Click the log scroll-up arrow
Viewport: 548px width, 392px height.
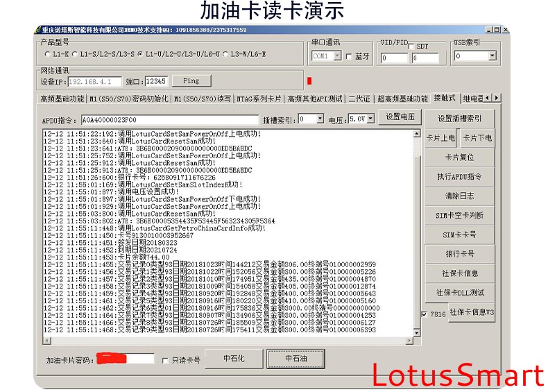(417, 134)
